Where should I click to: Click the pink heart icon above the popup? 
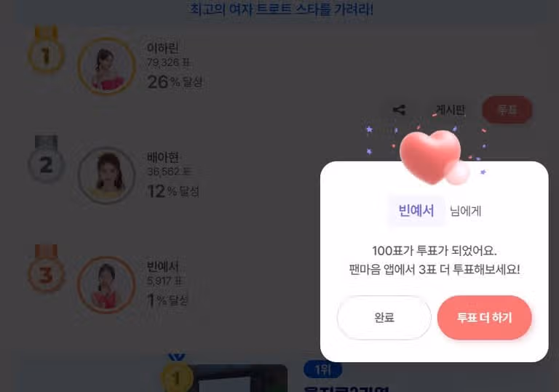click(x=432, y=157)
